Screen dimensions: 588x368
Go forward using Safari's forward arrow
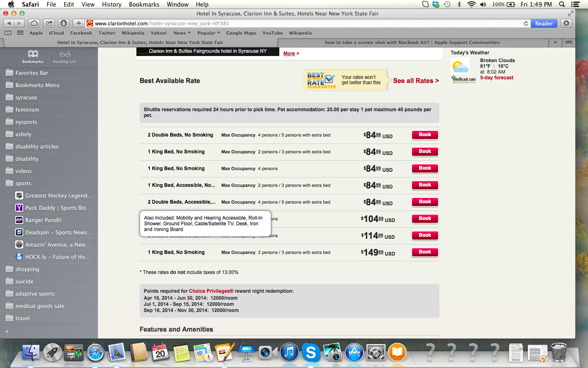(19, 23)
